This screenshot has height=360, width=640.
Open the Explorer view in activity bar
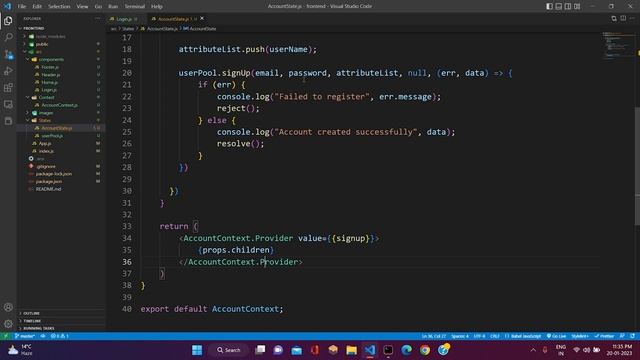coord(8,20)
